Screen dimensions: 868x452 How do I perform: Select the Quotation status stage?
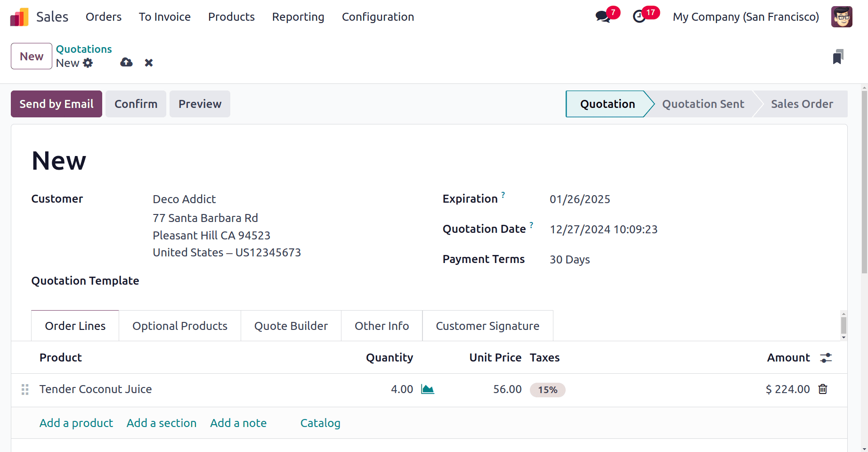tap(608, 104)
